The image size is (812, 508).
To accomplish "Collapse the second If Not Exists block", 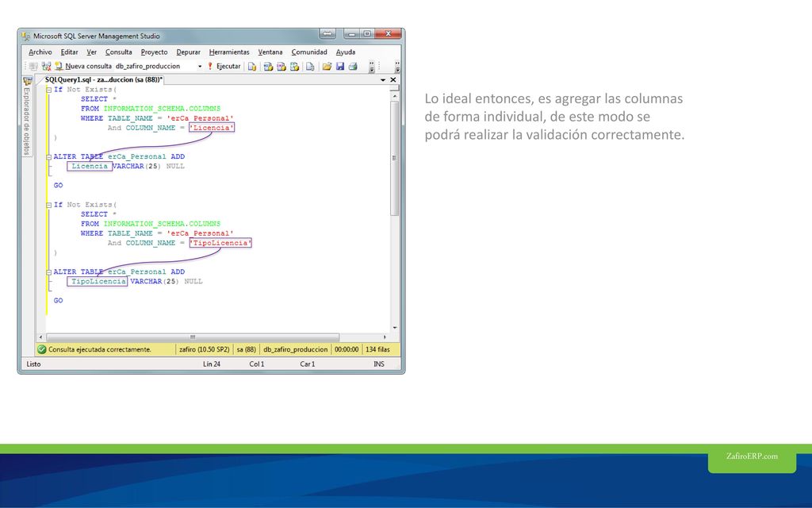I will (48, 205).
